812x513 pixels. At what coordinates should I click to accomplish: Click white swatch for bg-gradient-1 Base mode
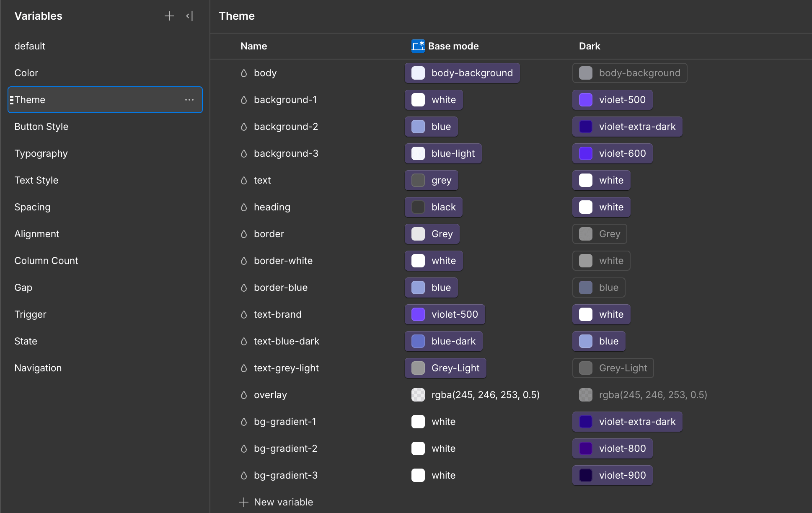tap(418, 422)
